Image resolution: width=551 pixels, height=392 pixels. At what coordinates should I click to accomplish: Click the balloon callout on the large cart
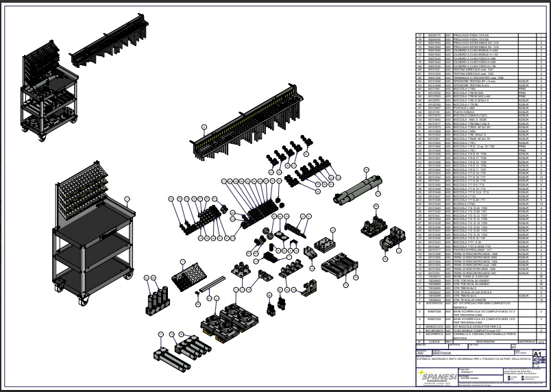[x=127, y=200]
